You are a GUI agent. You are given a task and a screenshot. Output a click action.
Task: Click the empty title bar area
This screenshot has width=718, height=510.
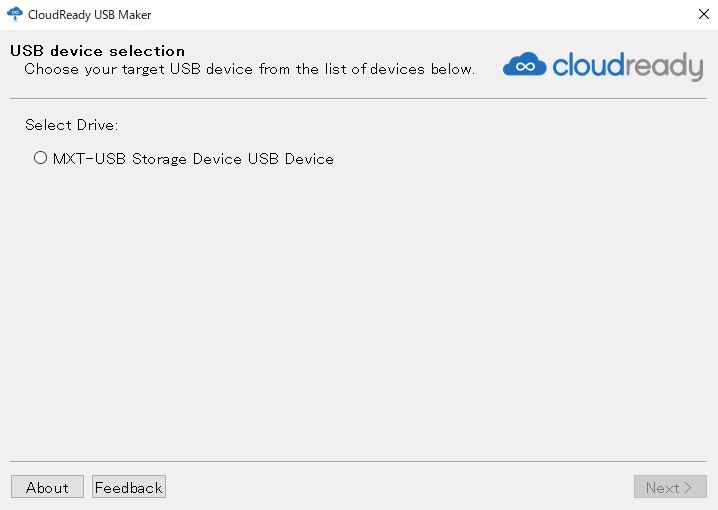pyautogui.click(x=420, y=15)
